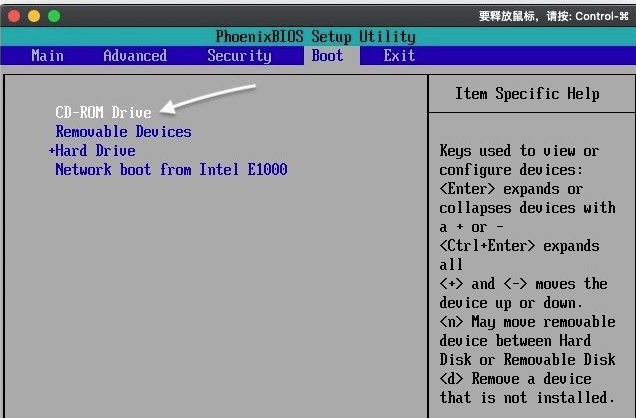Click the '<Ctrl+Enter> expands all' help line

pos(519,246)
